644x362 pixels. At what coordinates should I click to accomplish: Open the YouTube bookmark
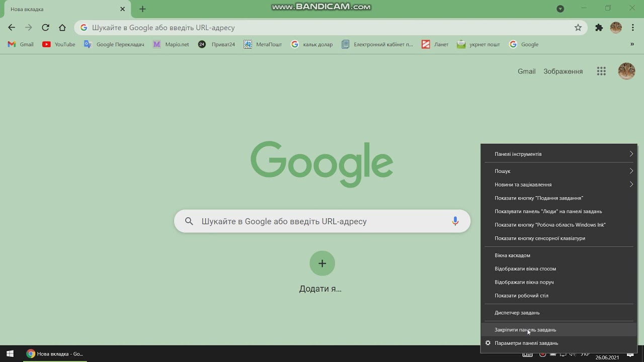click(x=59, y=44)
